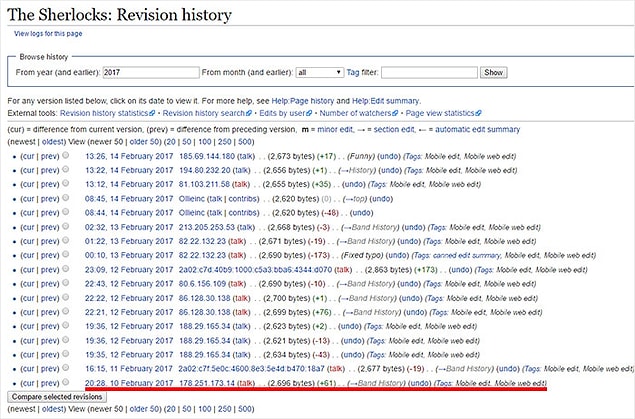Select radio button for 20:28, 10 February revision

(66, 382)
